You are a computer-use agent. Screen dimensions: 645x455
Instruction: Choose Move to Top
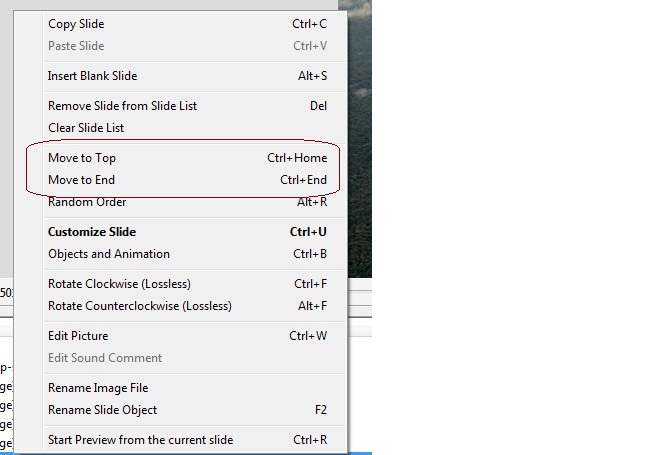pos(180,158)
